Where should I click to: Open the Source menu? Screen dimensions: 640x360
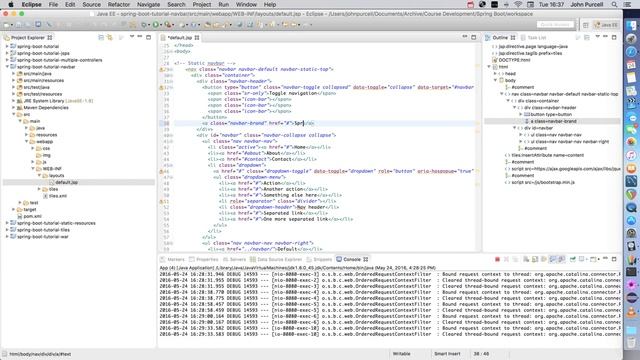91,4
